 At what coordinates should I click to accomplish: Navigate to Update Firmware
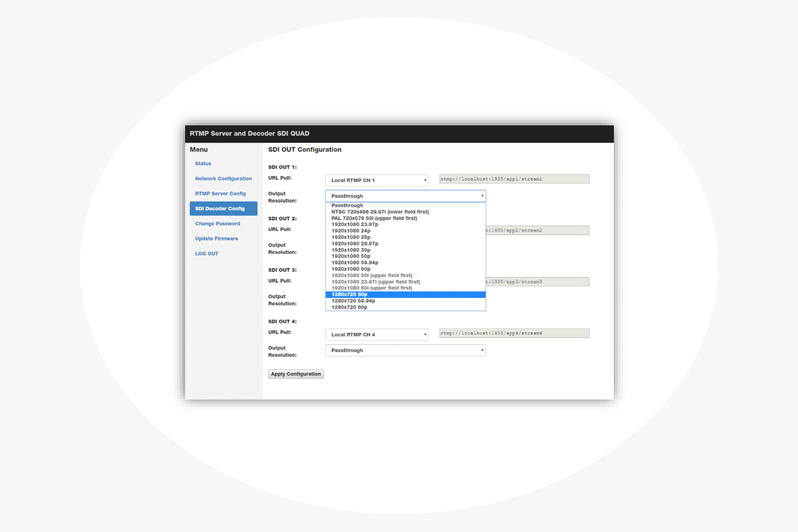(x=216, y=238)
